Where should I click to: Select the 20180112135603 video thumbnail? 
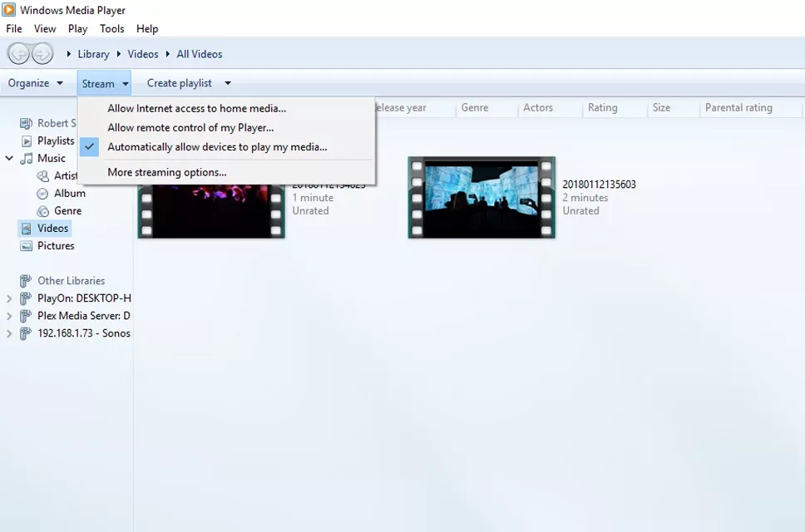coord(482,198)
